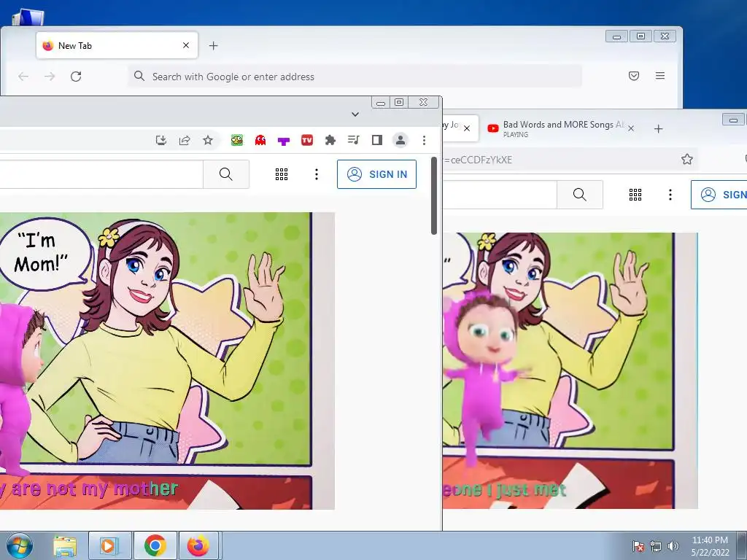The height and width of the screenshot is (560, 747).
Task: Open File Explorer from taskbar
Action: click(65, 545)
